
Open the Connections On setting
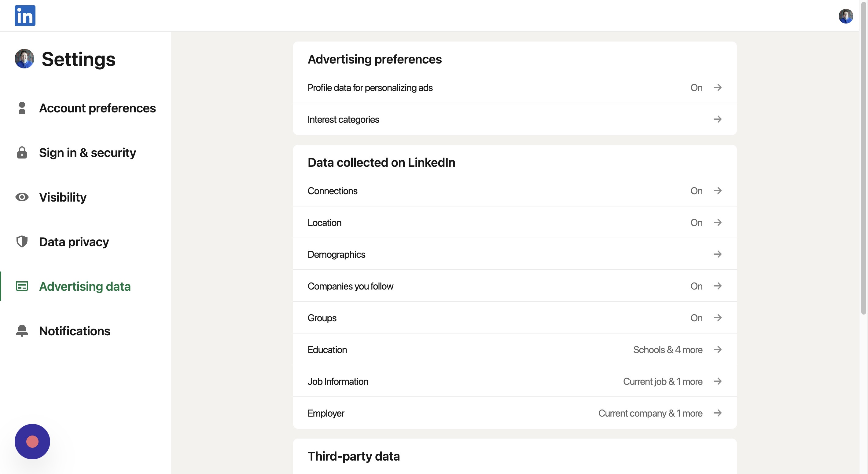(696, 191)
